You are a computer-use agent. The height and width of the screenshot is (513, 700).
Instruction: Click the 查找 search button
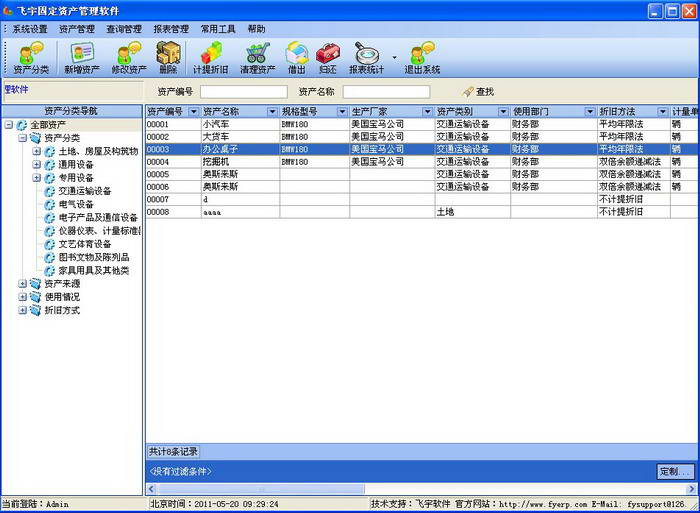[x=479, y=92]
